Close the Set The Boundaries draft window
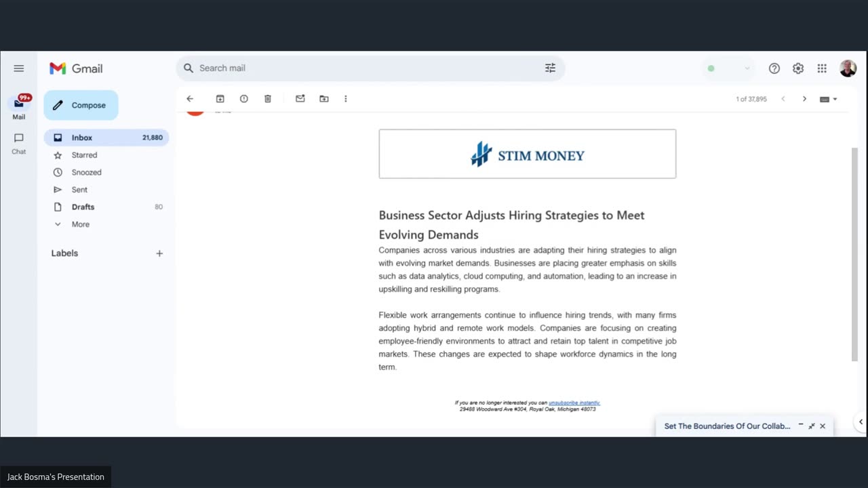868x488 pixels. (823, 426)
